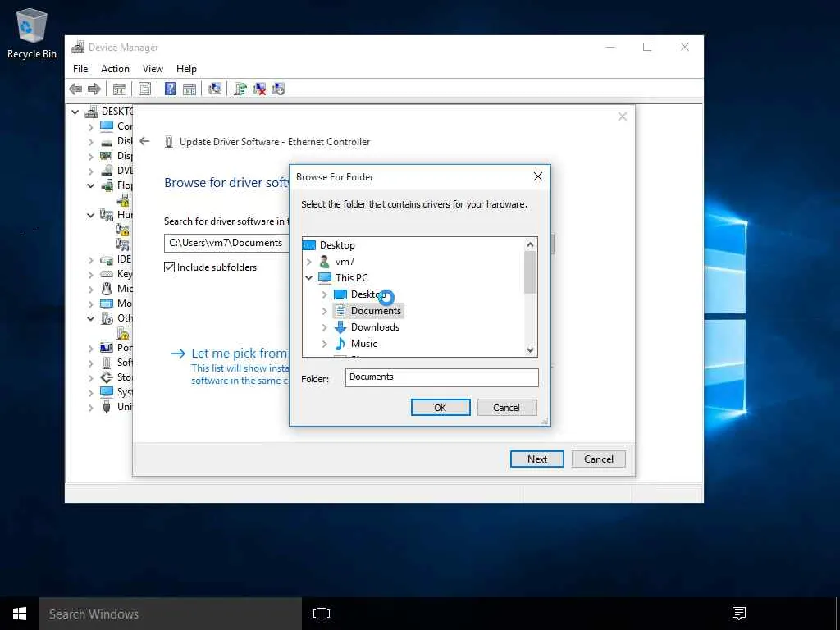Select the vm7 user folder

[345, 262]
